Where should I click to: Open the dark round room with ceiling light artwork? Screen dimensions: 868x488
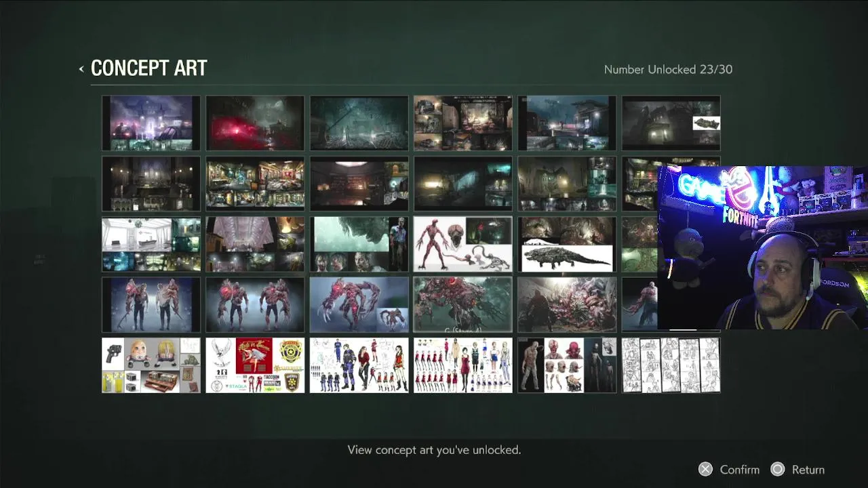359,184
